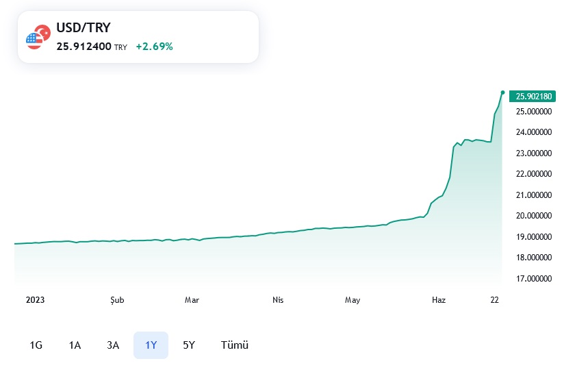This screenshot has height=372, width=588.
Task: Click the +2.69% change percentage
Action: (x=154, y=47)
